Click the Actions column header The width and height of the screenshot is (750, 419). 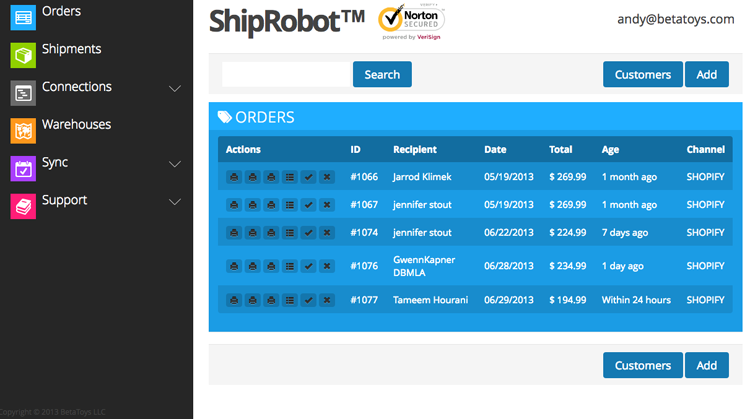click(243, 149)
